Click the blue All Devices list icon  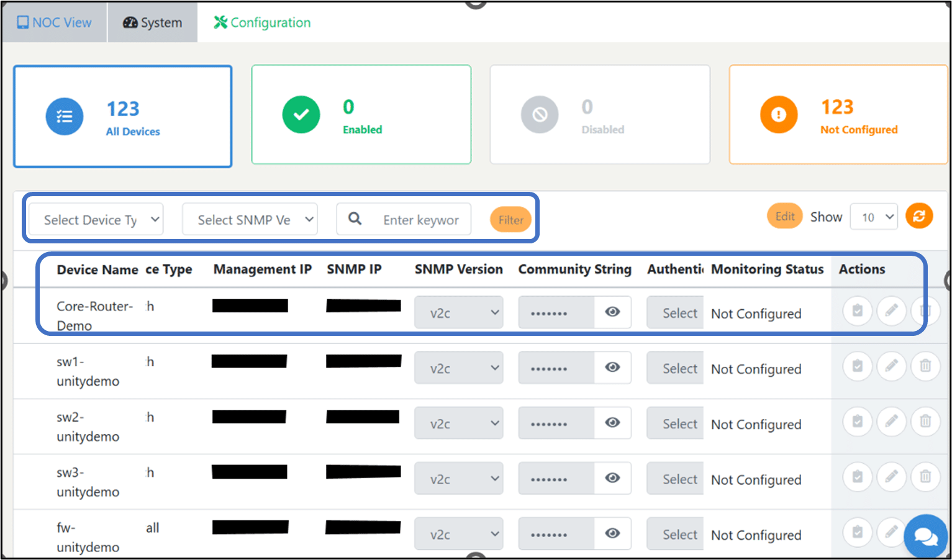tap(65, 116)
